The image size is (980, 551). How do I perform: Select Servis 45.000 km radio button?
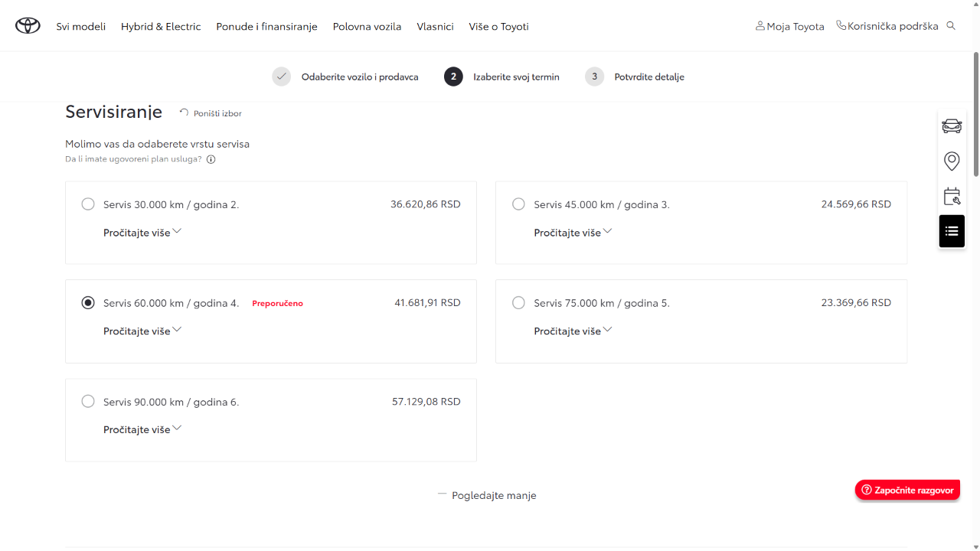pyautogui.click(x=518, y=204)
